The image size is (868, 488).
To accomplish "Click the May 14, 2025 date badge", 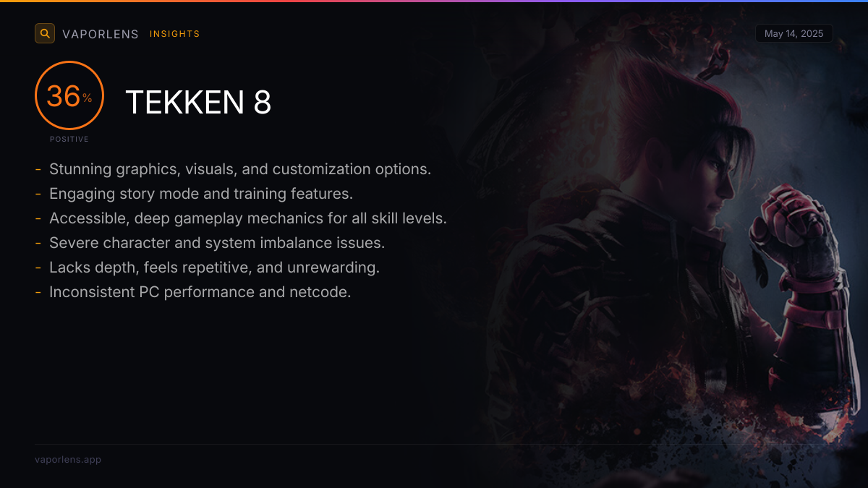I will click(x=793, y=33).
